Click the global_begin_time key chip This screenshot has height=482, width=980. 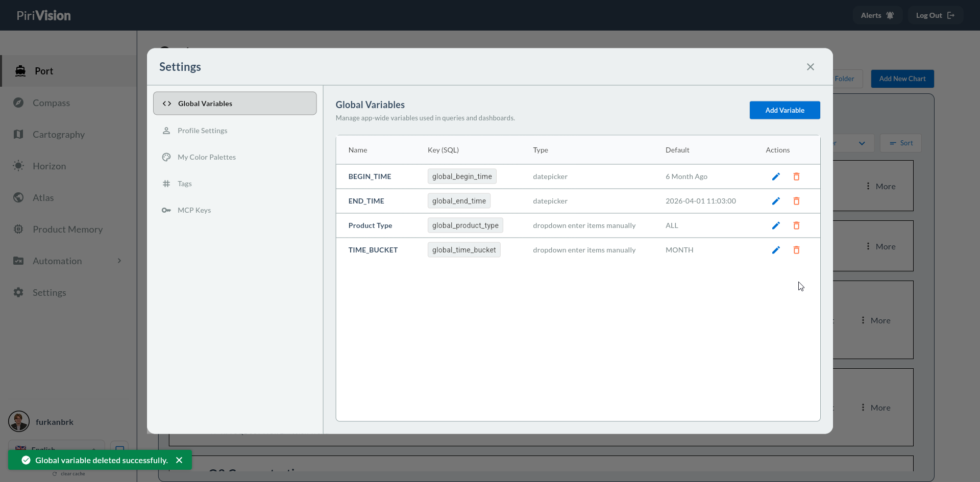(x=462, y=176)
